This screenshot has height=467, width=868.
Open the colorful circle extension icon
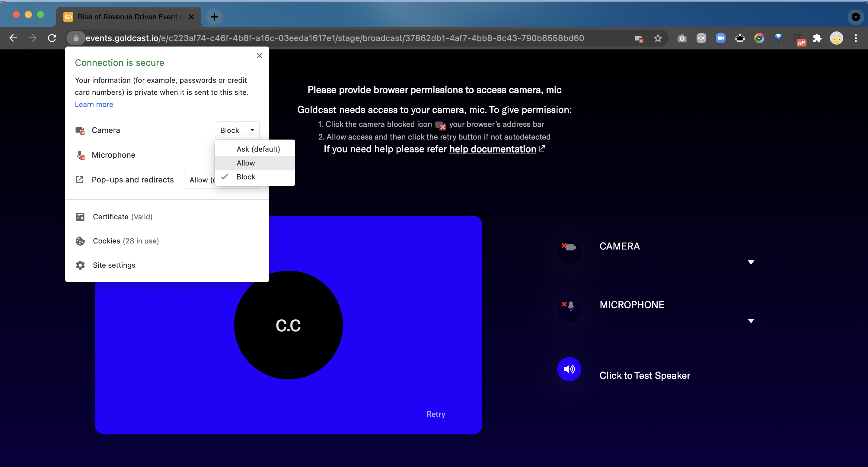[759, 38]
